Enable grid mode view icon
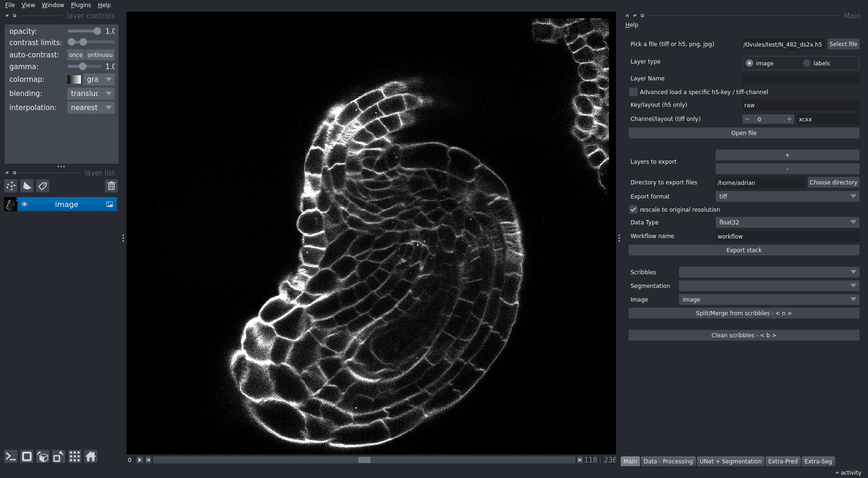Screen dimensions: 868x478 75,456
